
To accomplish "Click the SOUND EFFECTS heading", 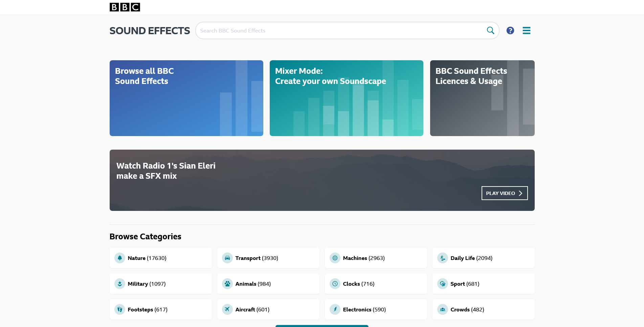I will 150,31.
